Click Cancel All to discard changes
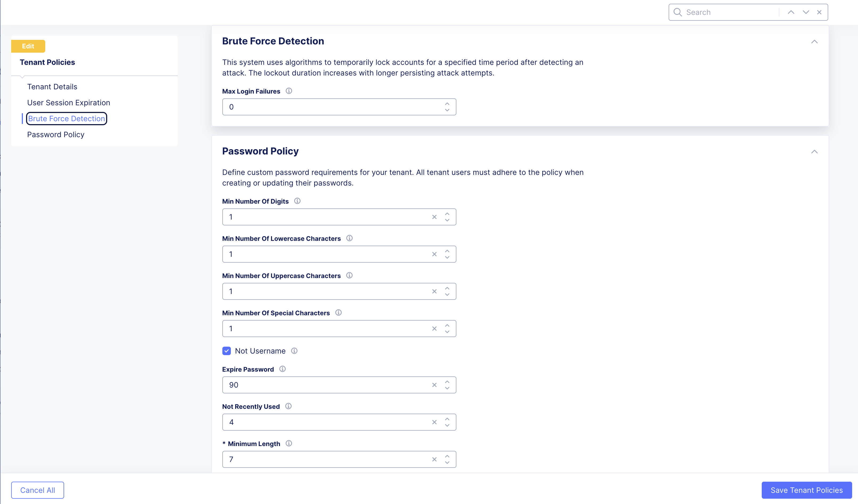The image size is (858, 504). tap(38, 490)
